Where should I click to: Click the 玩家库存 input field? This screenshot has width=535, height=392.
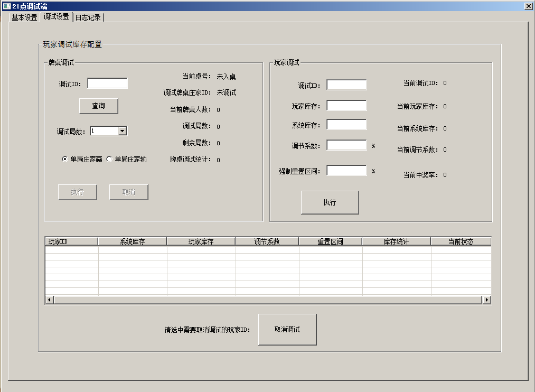tap(346, 105)
